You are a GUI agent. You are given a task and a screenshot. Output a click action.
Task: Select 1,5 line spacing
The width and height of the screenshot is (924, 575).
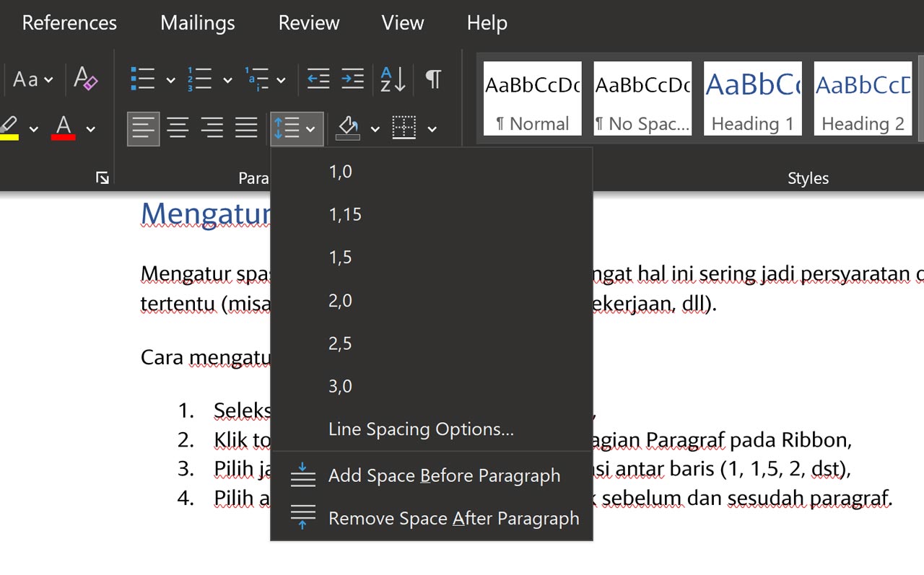432,258
